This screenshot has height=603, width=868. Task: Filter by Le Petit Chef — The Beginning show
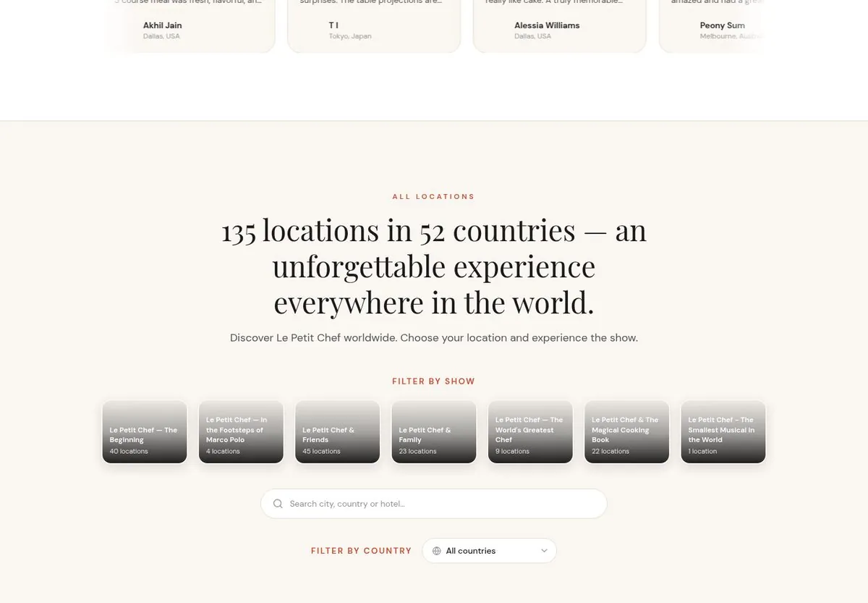145,432
